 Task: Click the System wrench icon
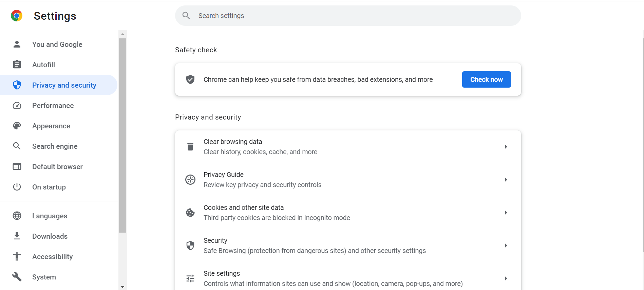(17, 277)
